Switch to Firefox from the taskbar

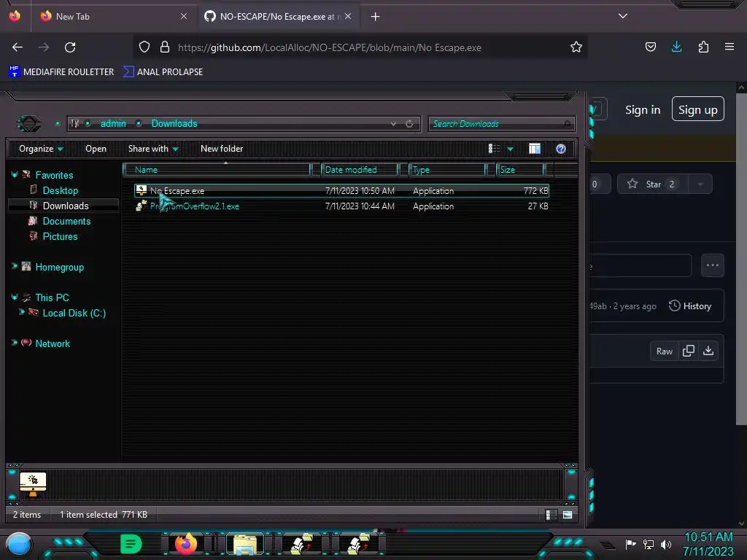pos(186,544)
